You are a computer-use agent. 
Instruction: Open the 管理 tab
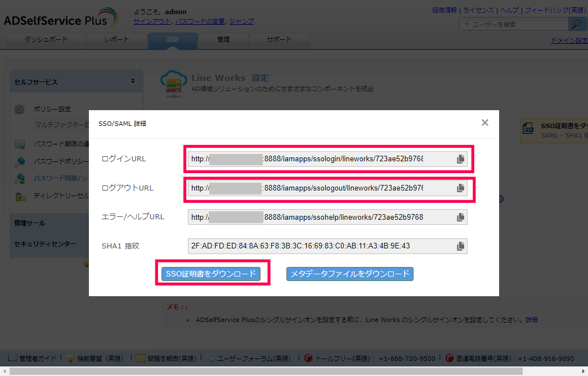(x=223, y=40)
